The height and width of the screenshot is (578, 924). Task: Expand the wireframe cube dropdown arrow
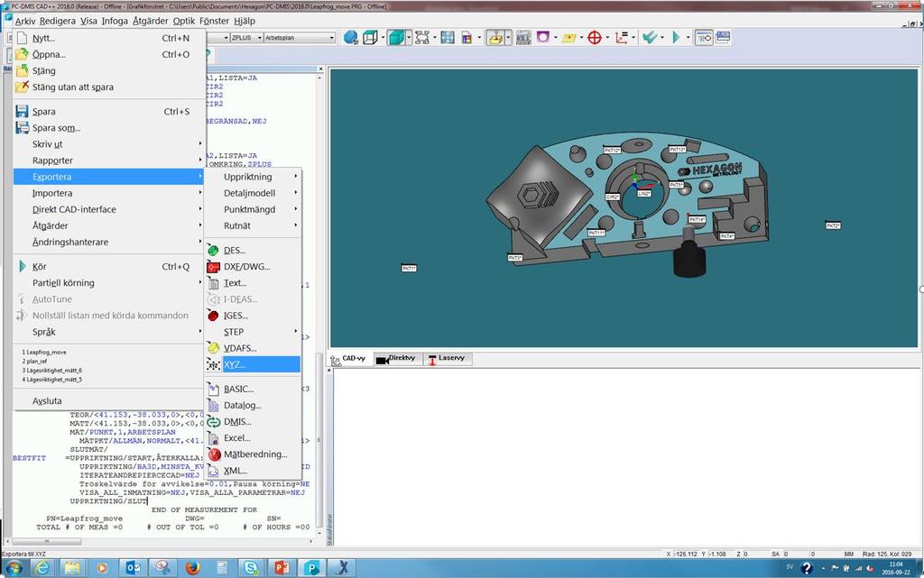(383, 38)
